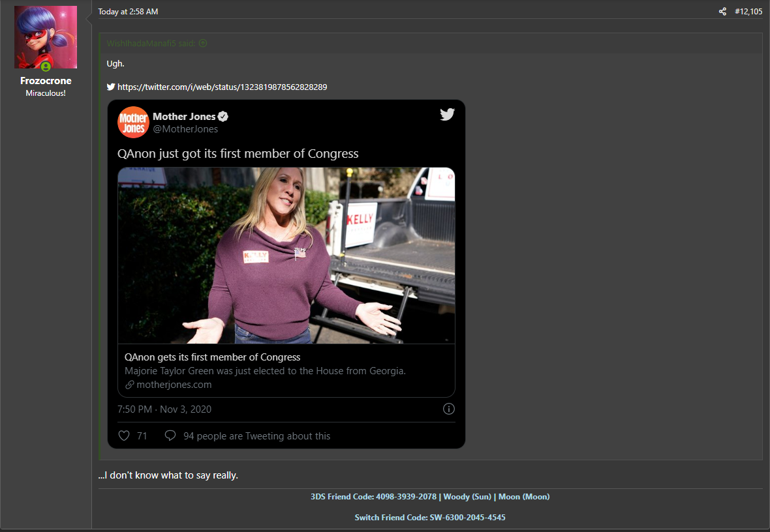Click the 'Today at 2:58 AM' post timestamp
The image size is (770, 532).
coord(128,11)
